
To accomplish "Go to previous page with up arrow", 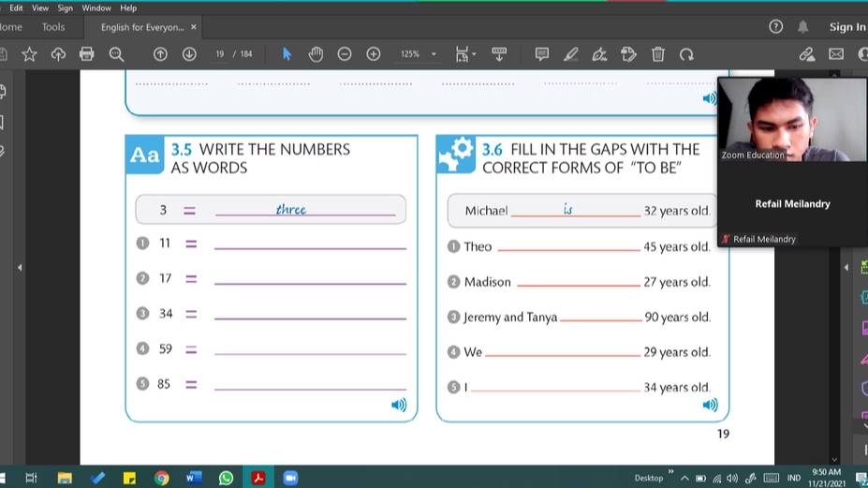I will (x=160, y=54).
